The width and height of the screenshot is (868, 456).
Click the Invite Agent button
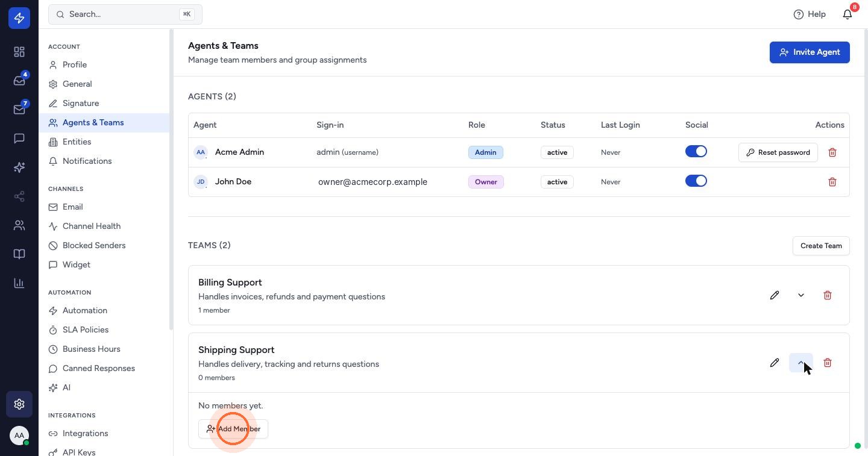tap(810, 52)
